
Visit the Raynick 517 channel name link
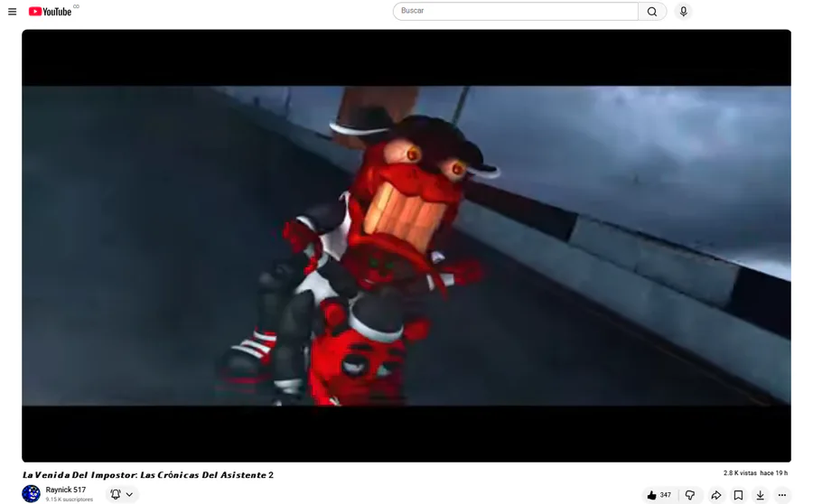[66, 490]
